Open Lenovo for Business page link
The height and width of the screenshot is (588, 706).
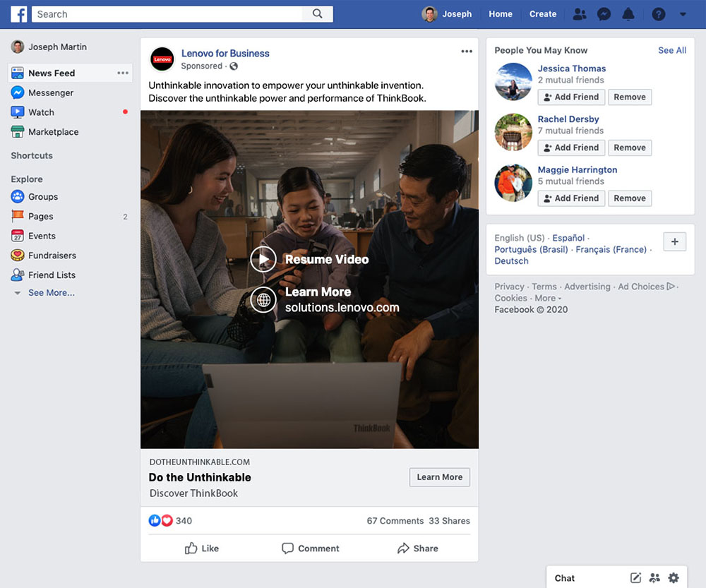(x=225, y=53)
